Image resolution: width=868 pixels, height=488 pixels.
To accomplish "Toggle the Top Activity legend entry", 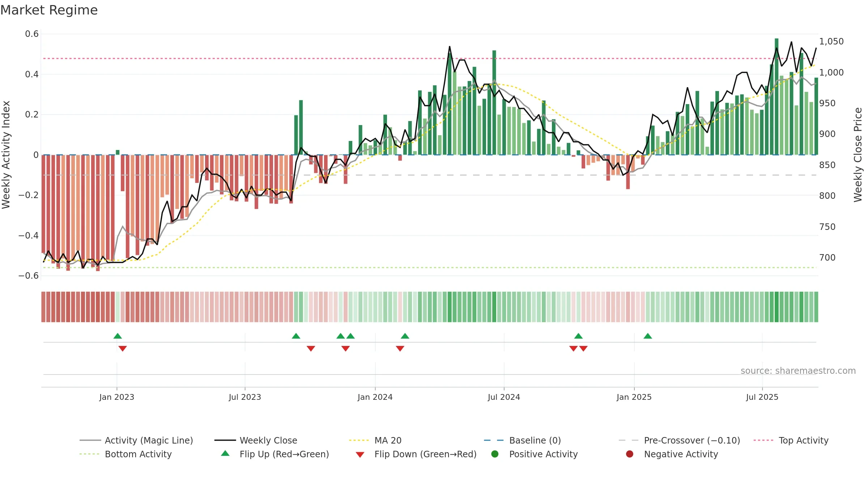I will pos(791,440).
